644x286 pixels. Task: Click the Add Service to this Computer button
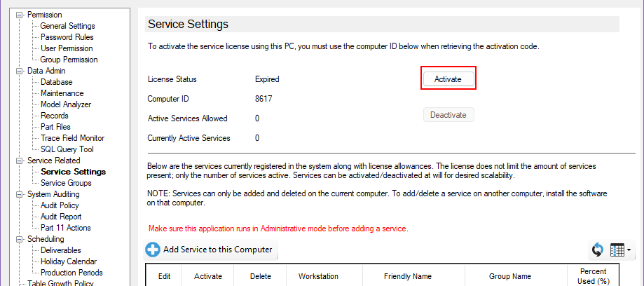pos(217,250)
